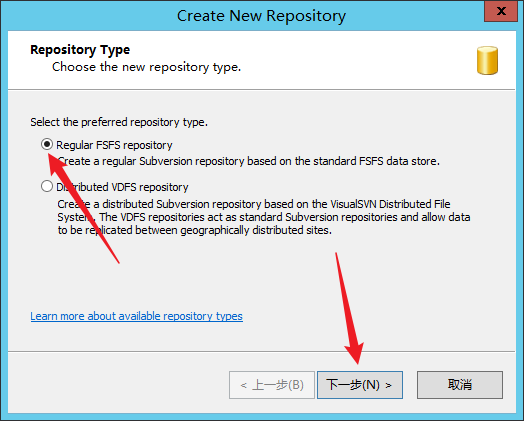Click the 'Create New Repository' title bar text

[261, 16]
